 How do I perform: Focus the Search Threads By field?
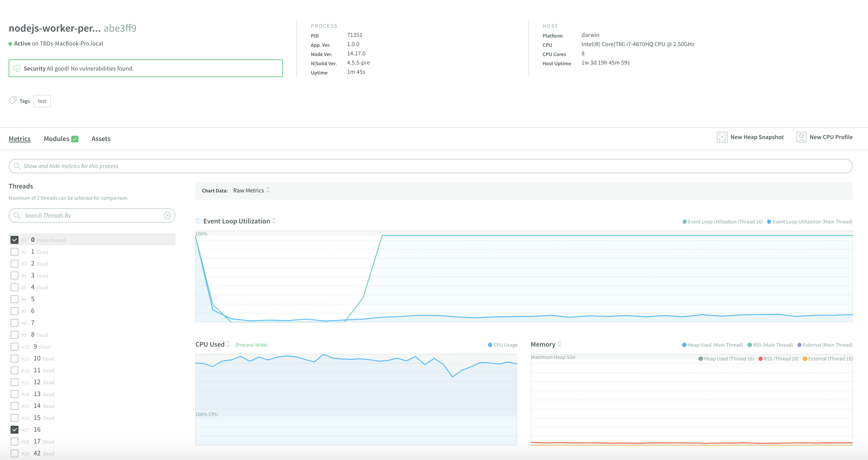click(x=91, y=216)
